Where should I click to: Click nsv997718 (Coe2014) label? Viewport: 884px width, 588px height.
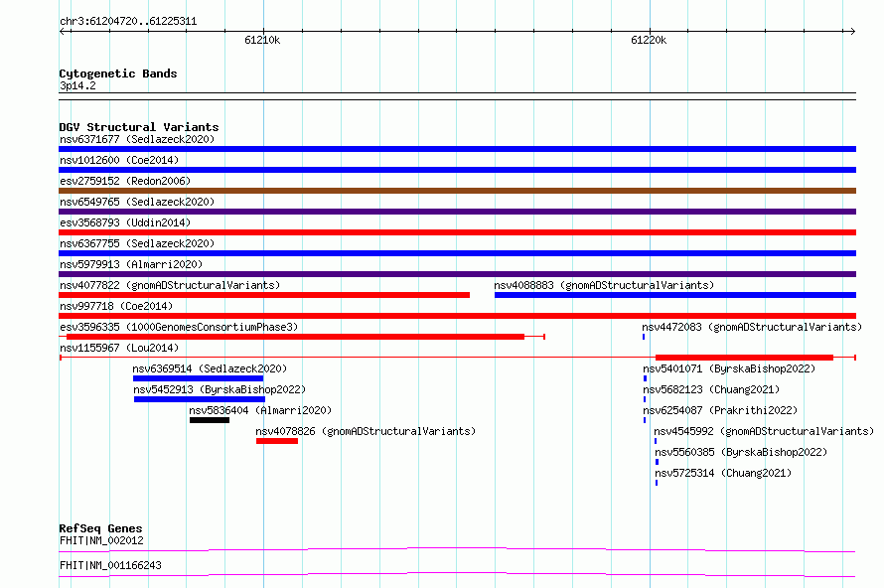(x=116, y=306)
